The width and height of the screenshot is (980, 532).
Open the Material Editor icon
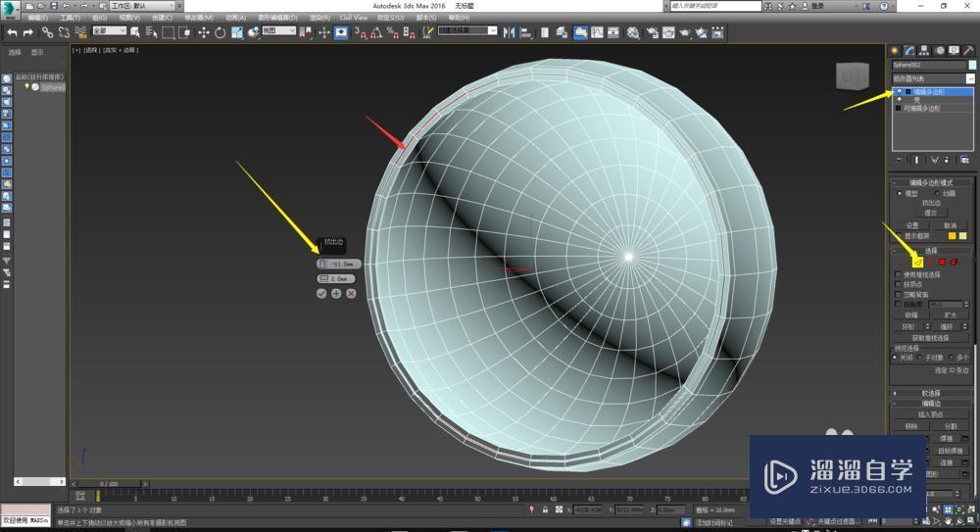[634, 32]
